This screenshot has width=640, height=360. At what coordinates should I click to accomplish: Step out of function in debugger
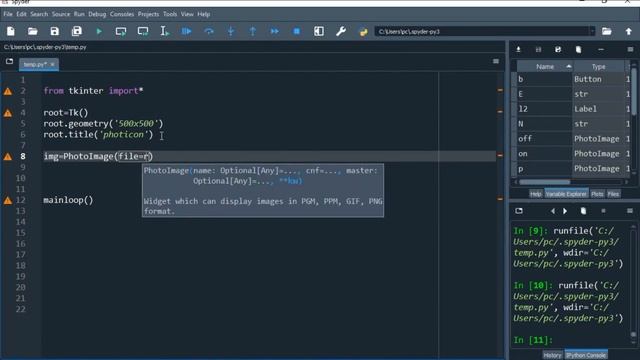pyautogui.click(x=253, y=31)
